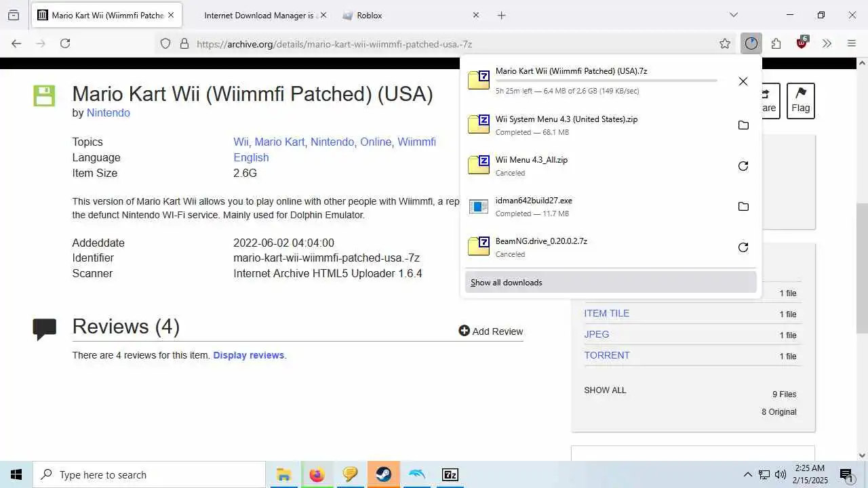This screenshot has height=488, width=868.
Task: Open 7-Zip from the taskbar
Action: coord(450,474)
